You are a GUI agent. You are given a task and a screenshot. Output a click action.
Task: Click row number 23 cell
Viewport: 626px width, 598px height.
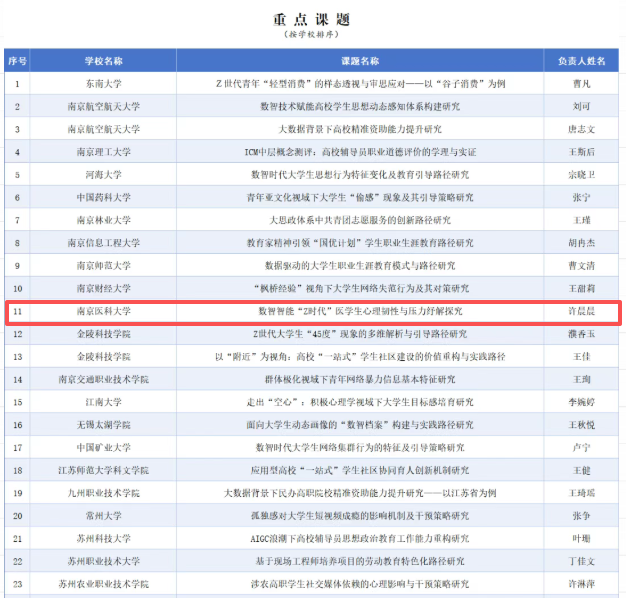(x=17, y=585)
